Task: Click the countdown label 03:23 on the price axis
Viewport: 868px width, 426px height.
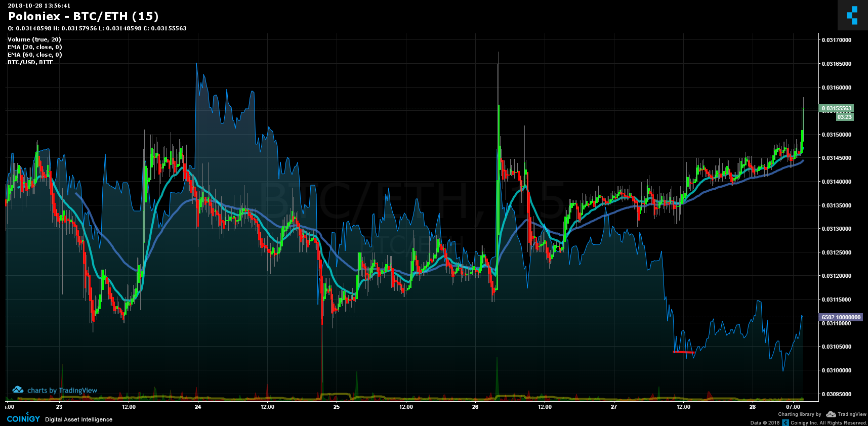Action: (x=845, y=117)
